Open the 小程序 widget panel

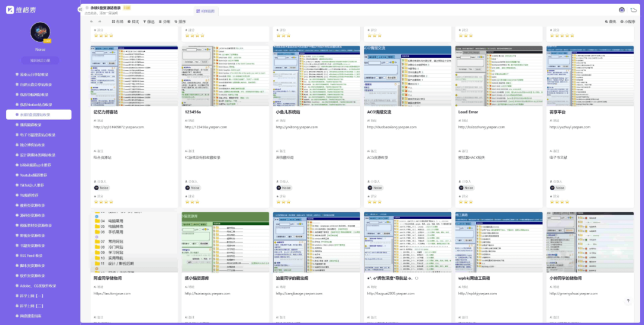coord(628,21)
